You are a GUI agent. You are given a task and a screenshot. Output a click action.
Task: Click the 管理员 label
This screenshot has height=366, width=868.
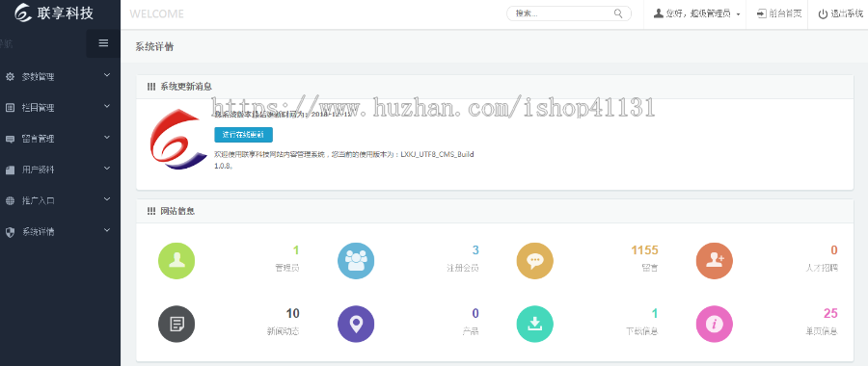click(287, 268)
